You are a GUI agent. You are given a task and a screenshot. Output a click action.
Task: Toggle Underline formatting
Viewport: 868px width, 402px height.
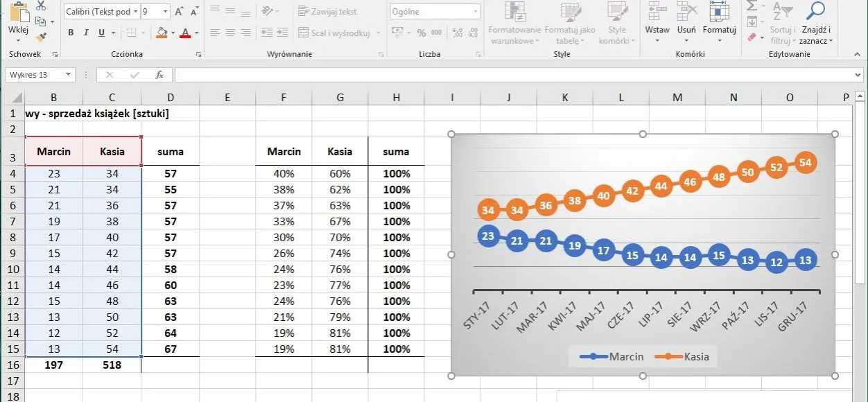coord(101,33)
